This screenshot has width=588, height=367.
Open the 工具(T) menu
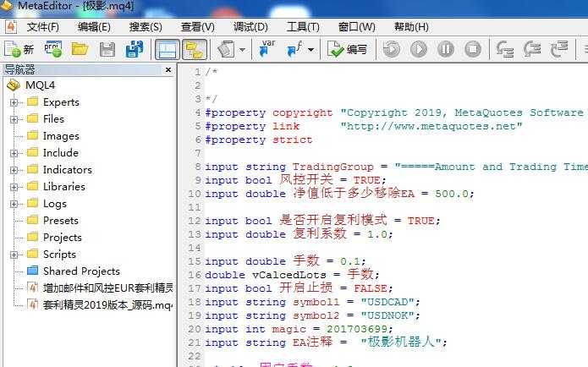pyautogui.click(x=303, y=27)
